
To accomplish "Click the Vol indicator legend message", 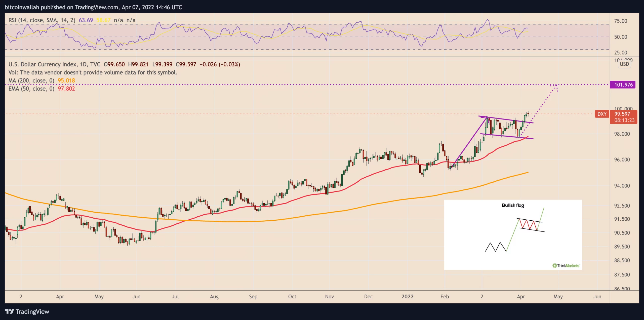I will tap(93, 72).
